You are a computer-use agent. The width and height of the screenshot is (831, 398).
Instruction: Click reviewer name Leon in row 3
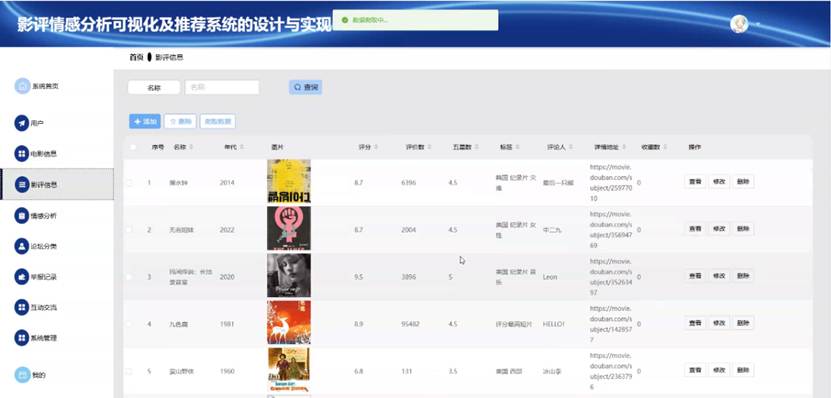(550, 277)
